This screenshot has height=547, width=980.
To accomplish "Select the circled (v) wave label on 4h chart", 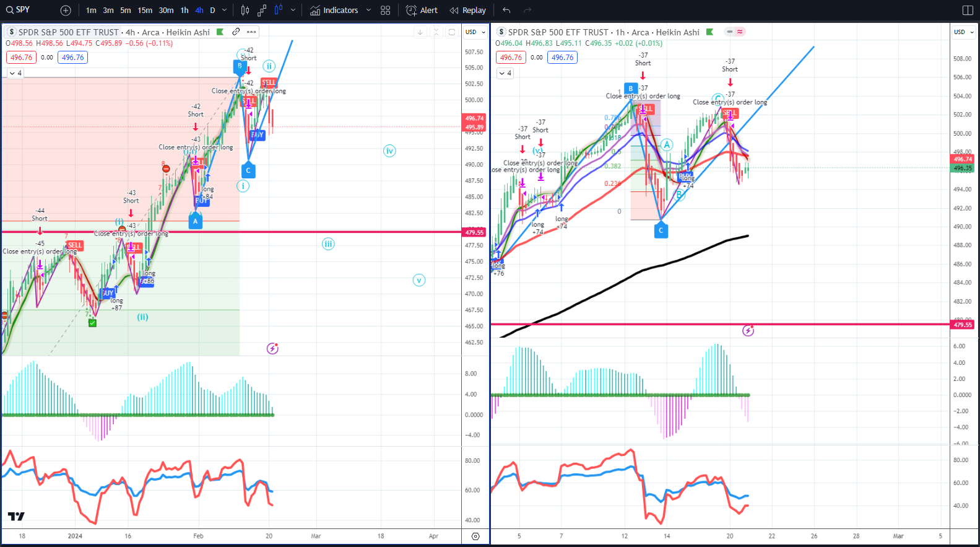I will click(419, 280).
